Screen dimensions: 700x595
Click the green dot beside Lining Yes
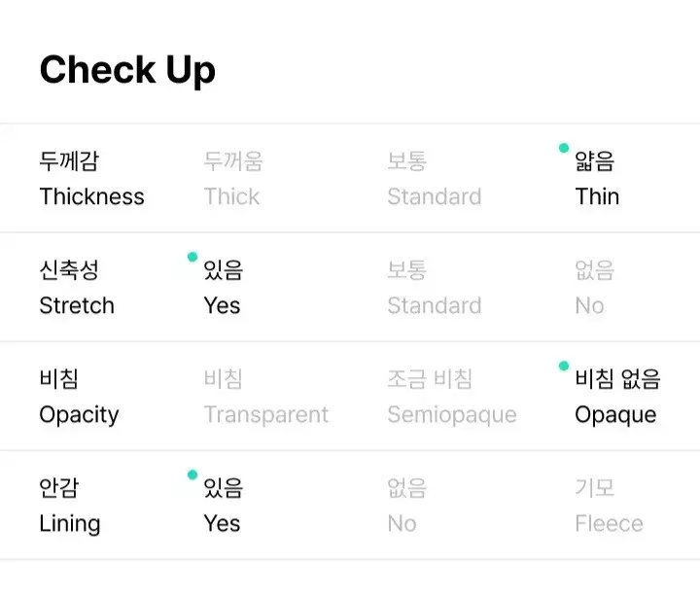[192, 474]
